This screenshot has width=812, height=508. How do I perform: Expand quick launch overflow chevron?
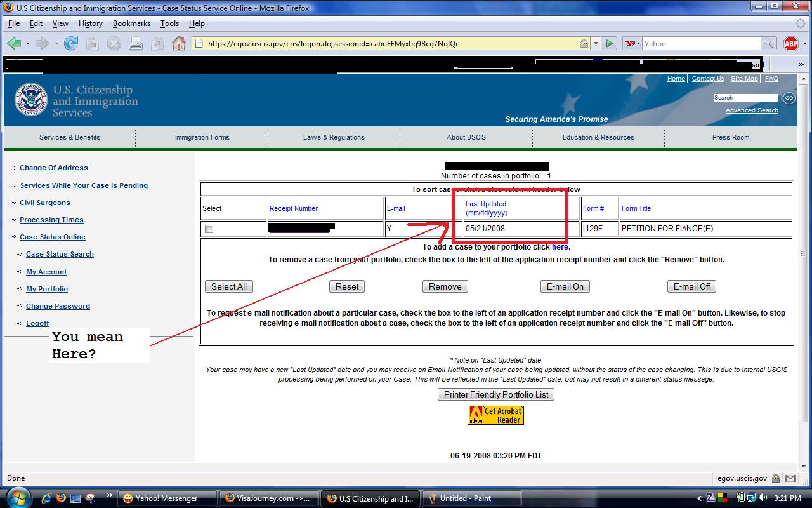(109, 495)
